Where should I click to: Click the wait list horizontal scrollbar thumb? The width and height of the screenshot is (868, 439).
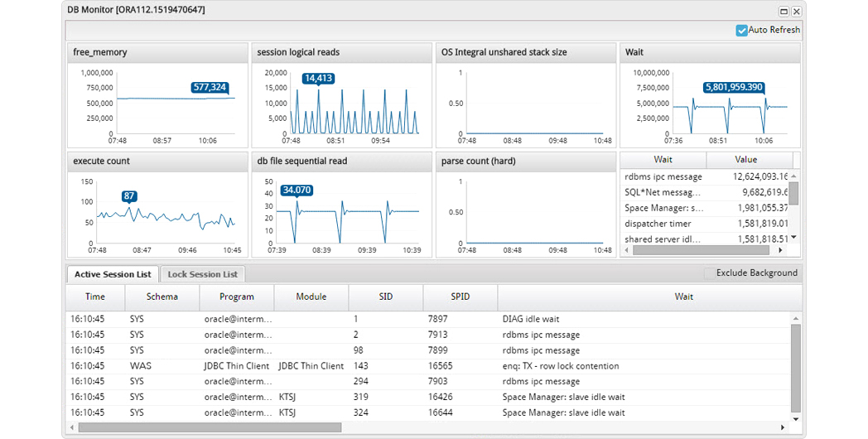[x=701, y=250]
